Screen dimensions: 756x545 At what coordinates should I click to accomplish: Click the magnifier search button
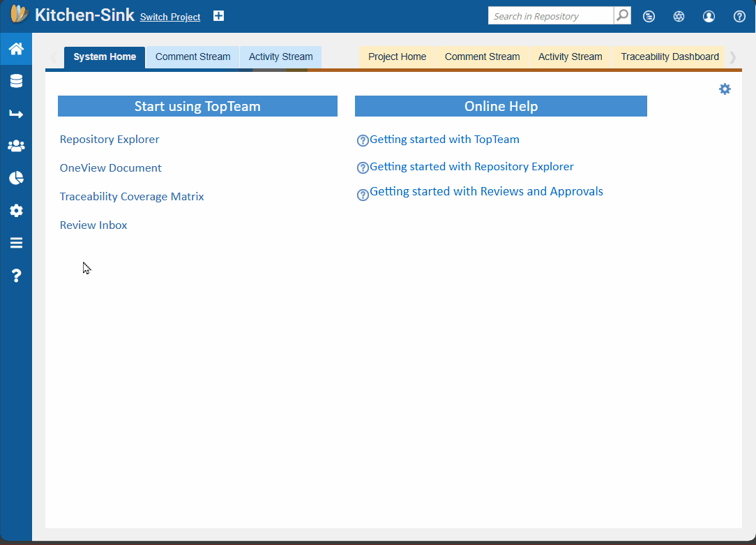click(623, 15)
